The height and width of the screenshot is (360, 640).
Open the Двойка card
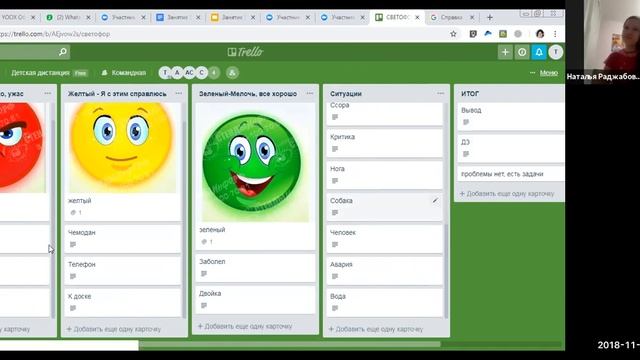tap(255, 299)
